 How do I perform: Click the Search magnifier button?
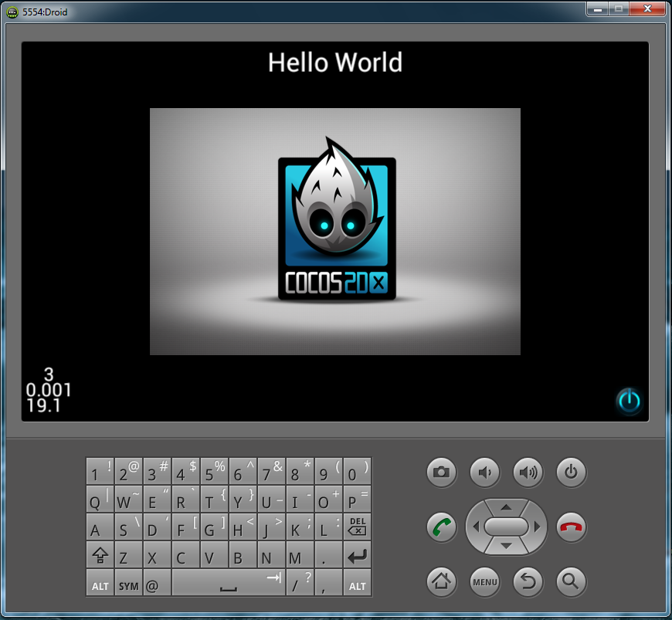[x=571, y=581]
